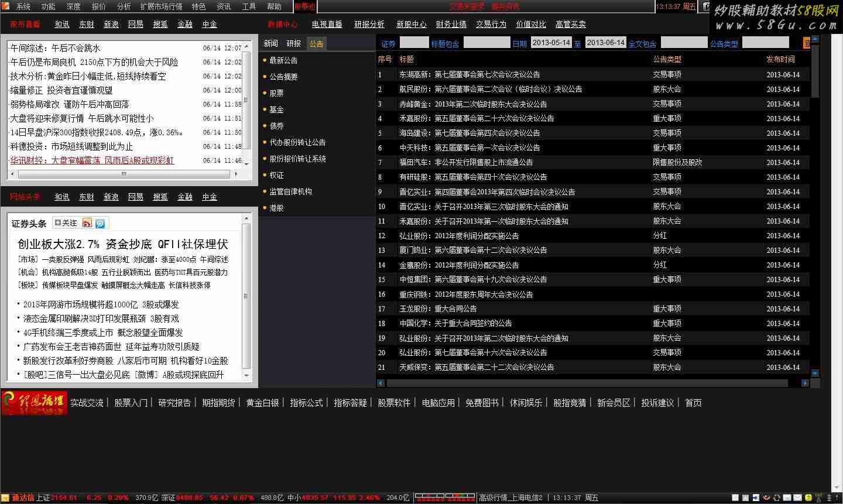Click the 高级行情_上海电信2 server status text
This screenshot has width=843, height=504.
(510, 498)
